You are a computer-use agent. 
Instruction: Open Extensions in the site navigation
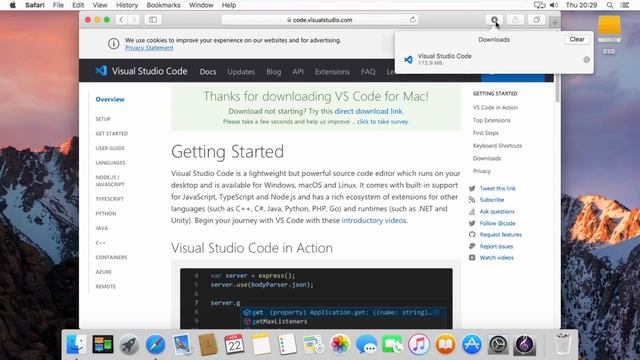pyautogui.click(x=332, y=71)
